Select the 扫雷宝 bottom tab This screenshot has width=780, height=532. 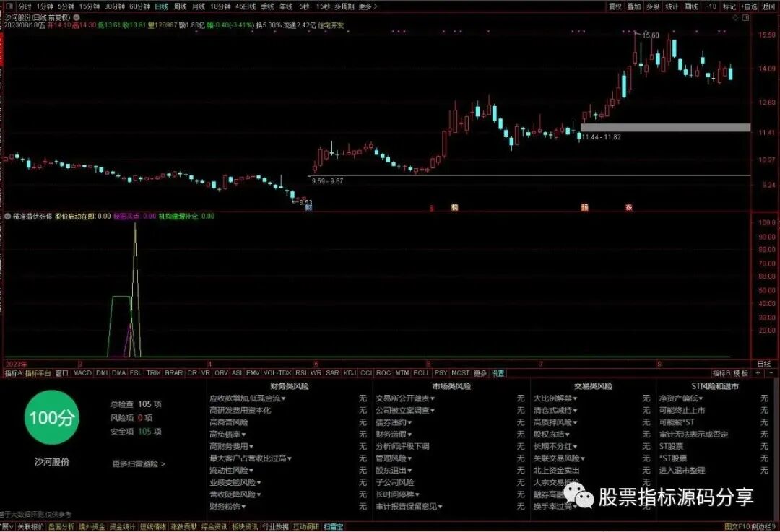[333, 526]
